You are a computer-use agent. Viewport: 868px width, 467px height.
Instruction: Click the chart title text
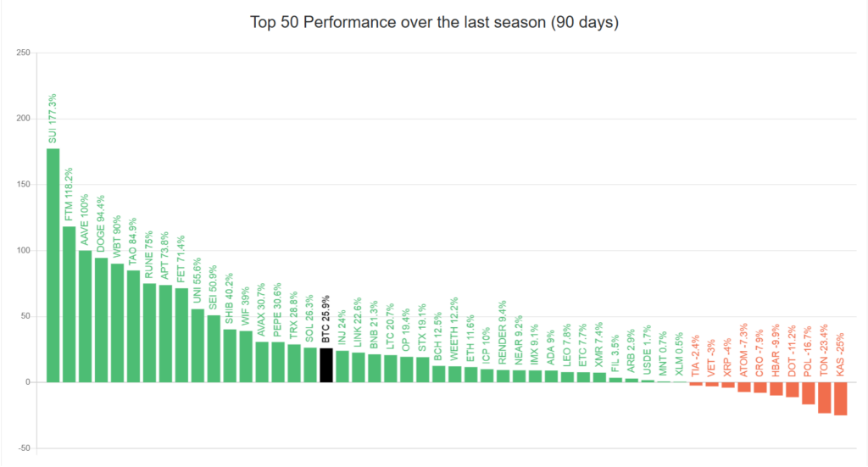click(434, 22)
